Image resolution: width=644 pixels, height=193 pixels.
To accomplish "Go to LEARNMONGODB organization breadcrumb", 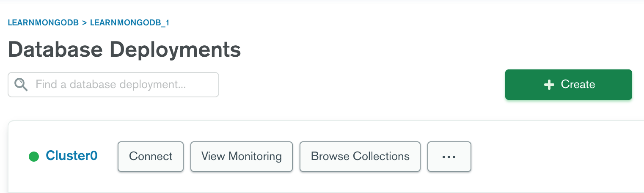I will click(43, 23).
